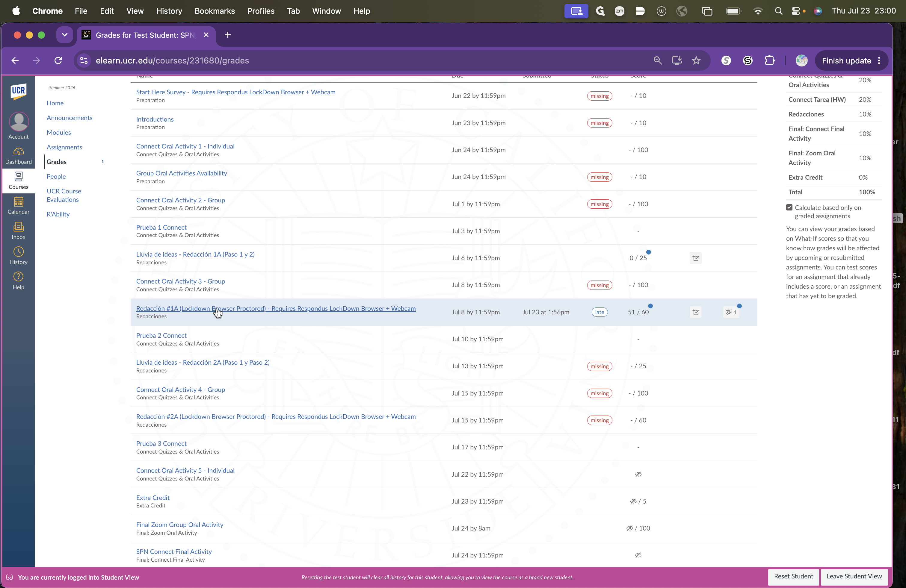Open Control Center in the menu bar
The width and height of the screenshot is (906, 588).
(x=796, y=11)
